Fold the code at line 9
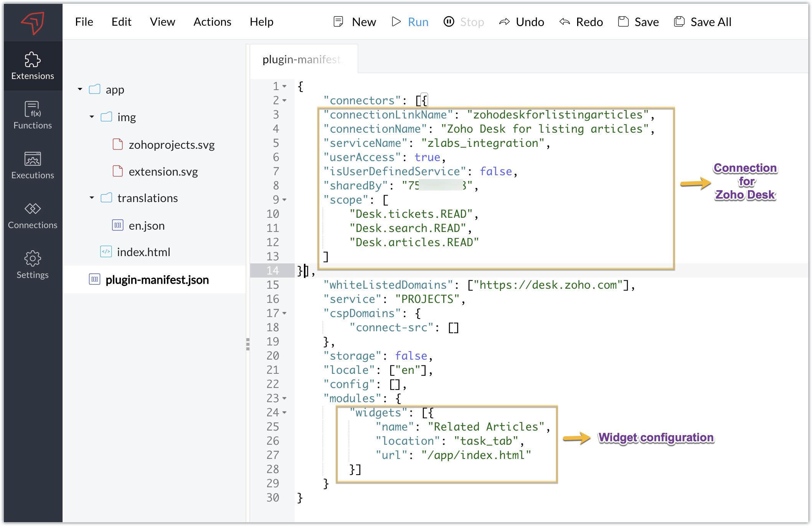Screen dimensions: 812x526 [285, 200]
